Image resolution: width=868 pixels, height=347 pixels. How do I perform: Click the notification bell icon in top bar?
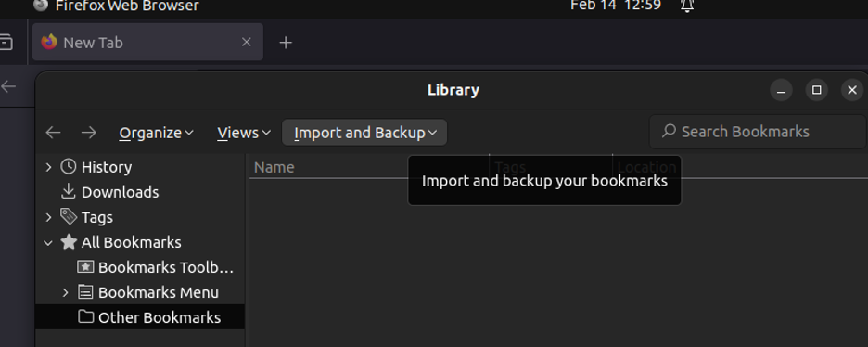(687, 6)
